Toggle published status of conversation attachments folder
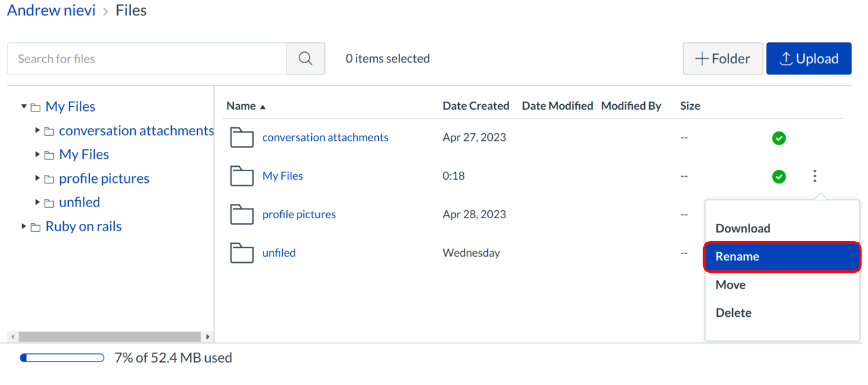868x385 pixels. 779,138
